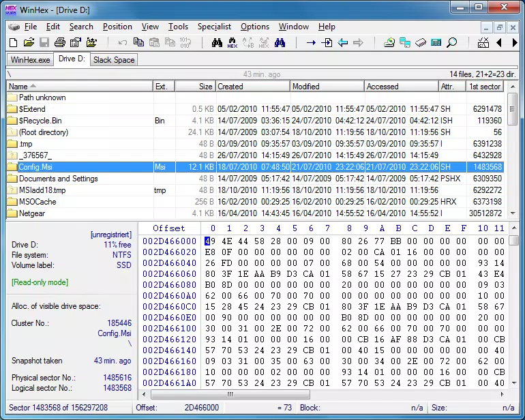The image size is (525, 420).
Task: Click scroll-down arrow of directory list
Action: pyautogui.click(x=513, y=213)
